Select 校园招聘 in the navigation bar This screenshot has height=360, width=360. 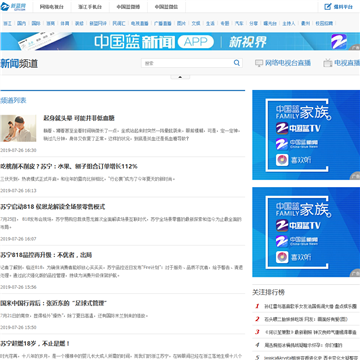point(324,24)
